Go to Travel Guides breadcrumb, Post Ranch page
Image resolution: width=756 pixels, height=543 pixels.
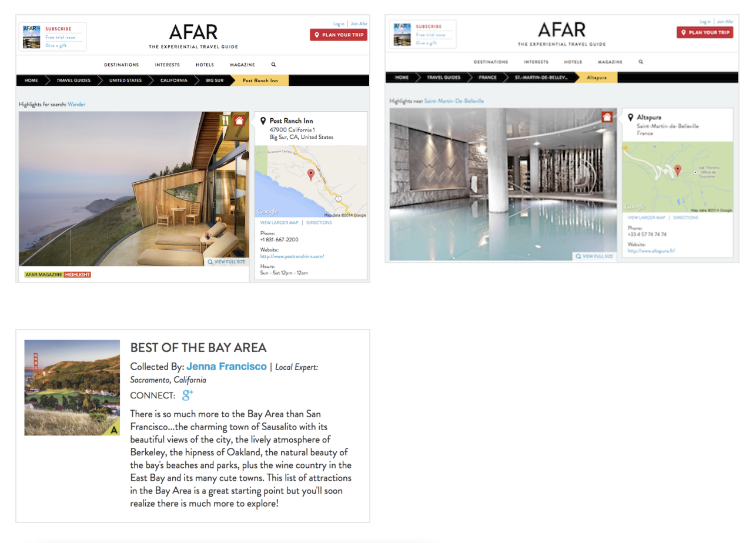click(73, 81)
